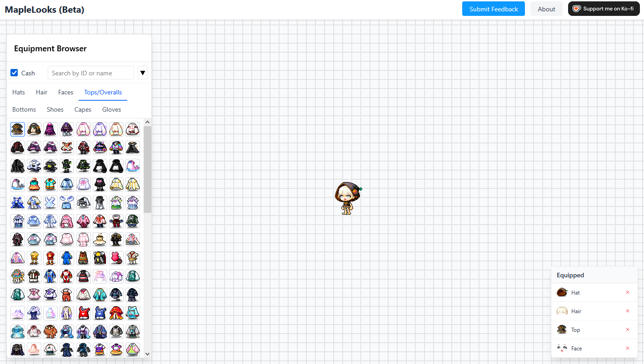The height and width of the screenshot is (364, 644).
Task: Switch to the Hats tab
Action: [18, 92]
